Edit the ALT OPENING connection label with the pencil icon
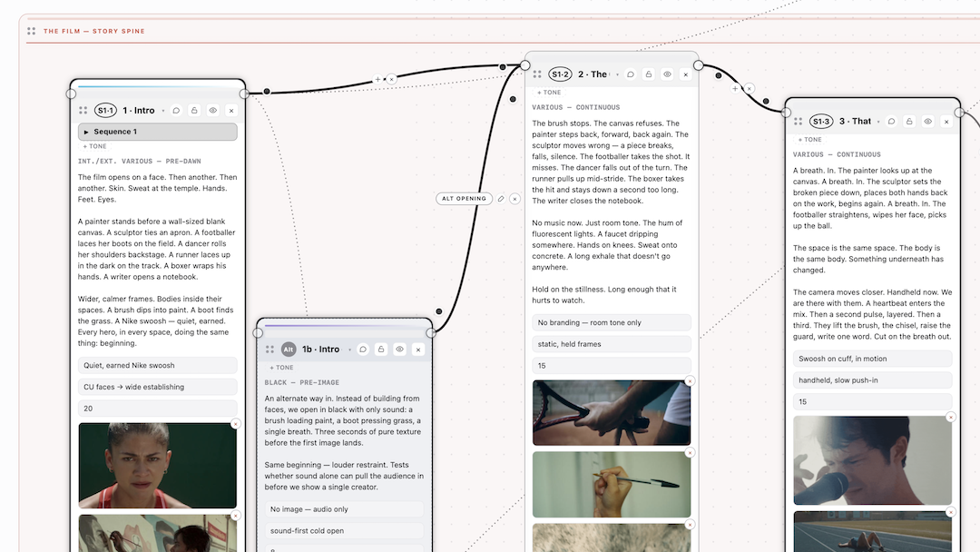 (x=501, y=199)
